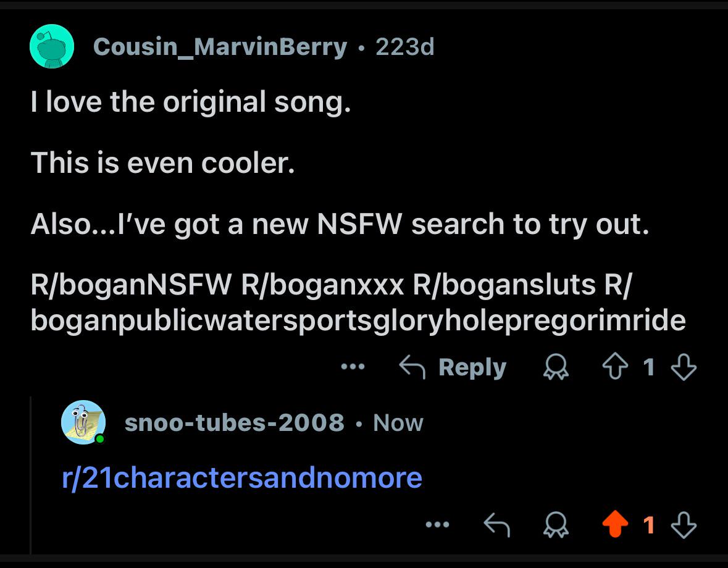
Task: Remove the orange upvote on snoo-tubes-2008's reply
Action: click(x=615, y=524)
